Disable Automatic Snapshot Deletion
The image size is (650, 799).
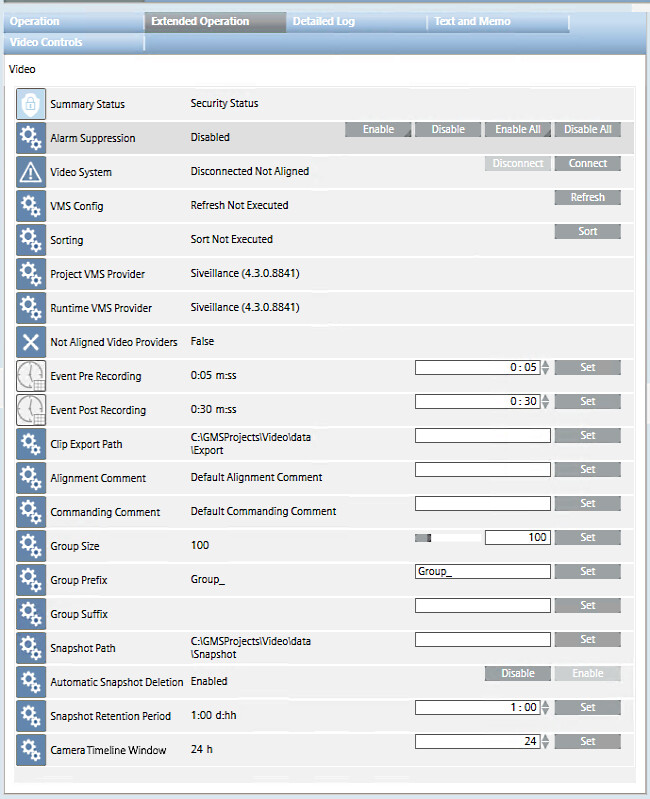point(518,674)
